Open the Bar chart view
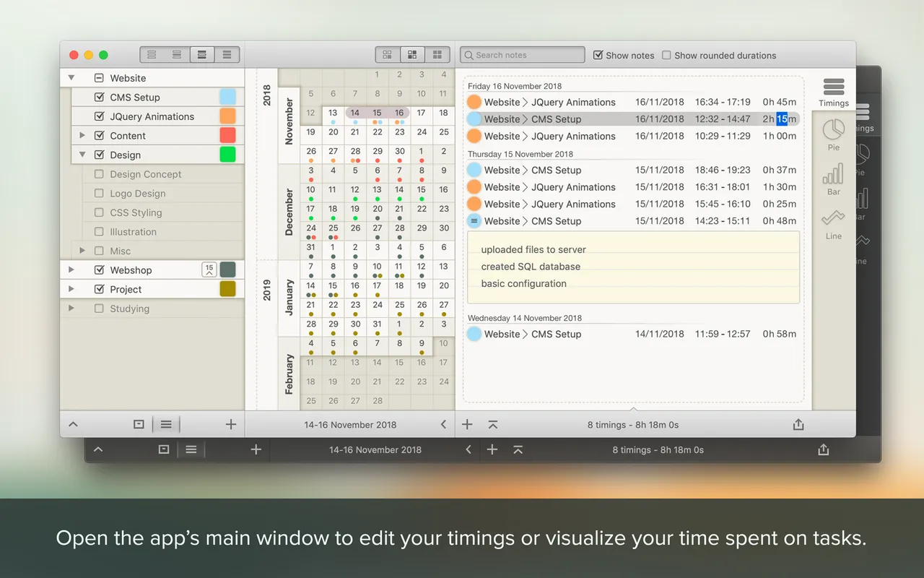The width and height of the screenshot is (924, 578). (834, 178)
